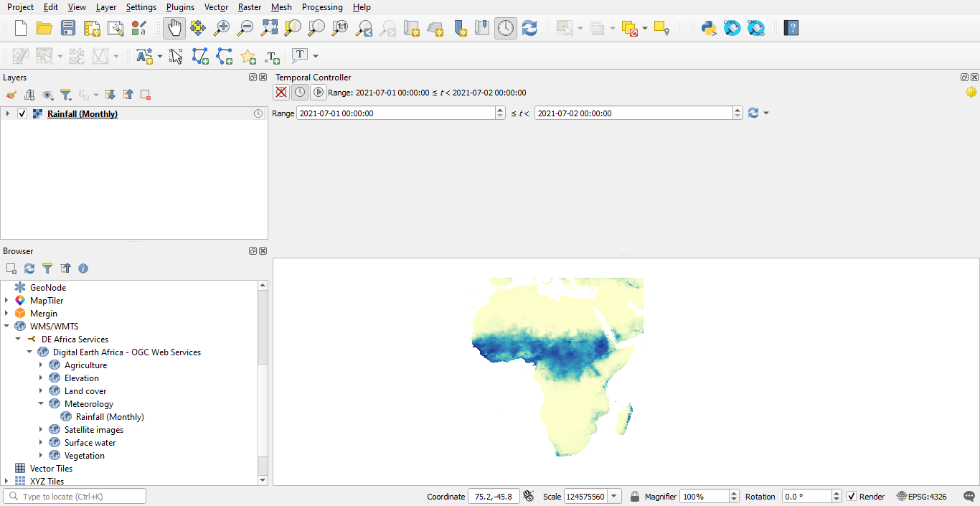Open Filter Legend funnel dropdown

66,95
